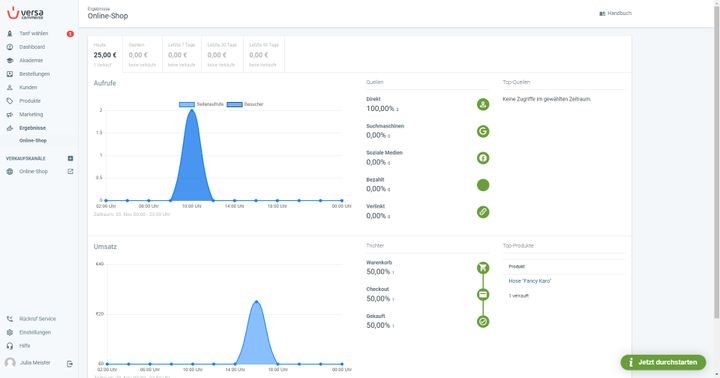Screen dimensions: 720x378
Task: Click the add sales channel plus icon
Action: point(70,158)
